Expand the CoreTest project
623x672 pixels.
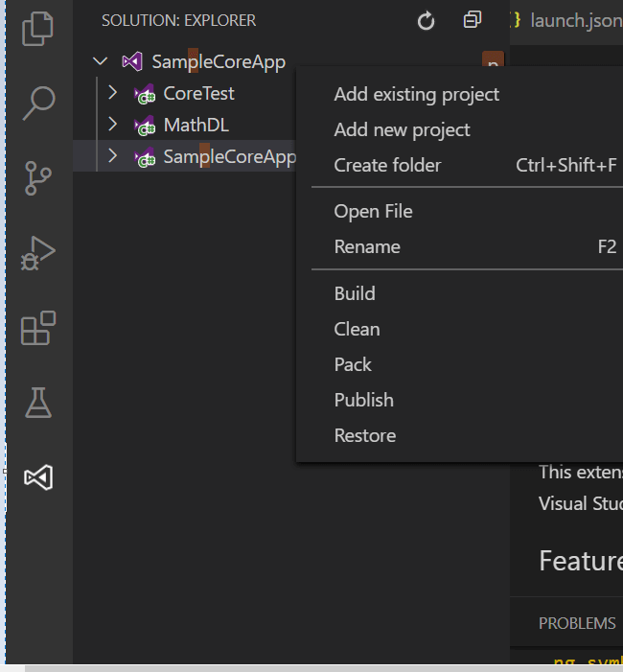[113, 93]
